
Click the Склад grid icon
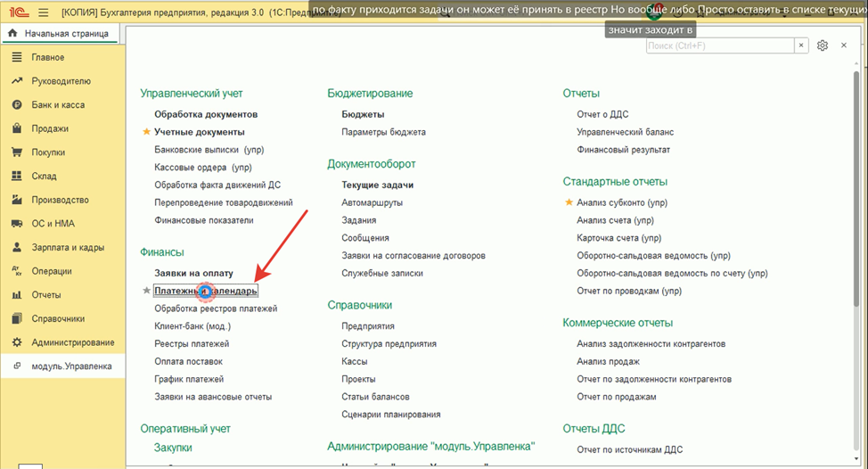(x=17, y=176)
